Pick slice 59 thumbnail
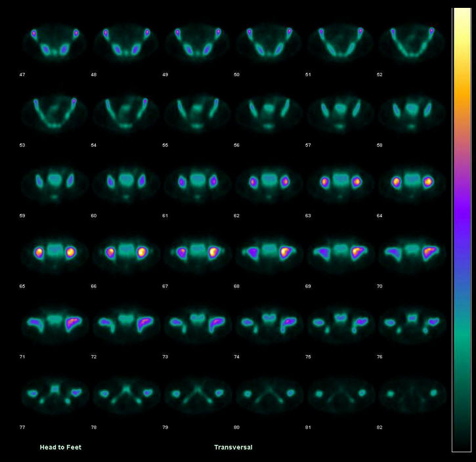Viewport: 476px width, 462px height. point(54,180)
